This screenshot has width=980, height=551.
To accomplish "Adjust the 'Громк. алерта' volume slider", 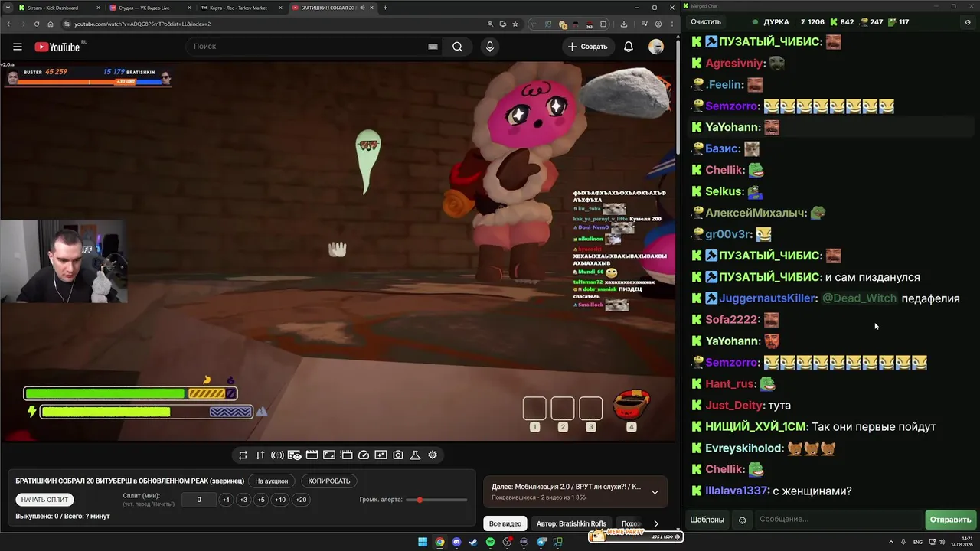I will (x=438, y=500).
